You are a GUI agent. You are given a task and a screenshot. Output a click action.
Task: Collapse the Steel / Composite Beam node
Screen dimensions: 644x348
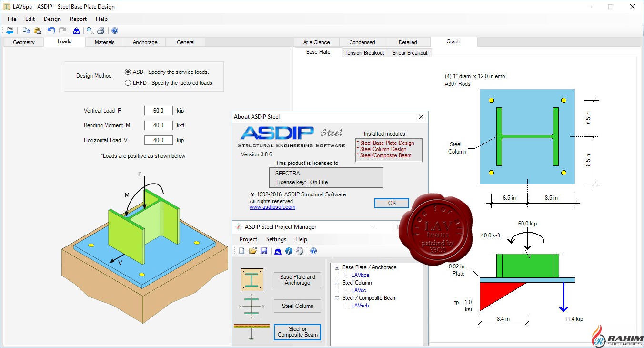337,298
